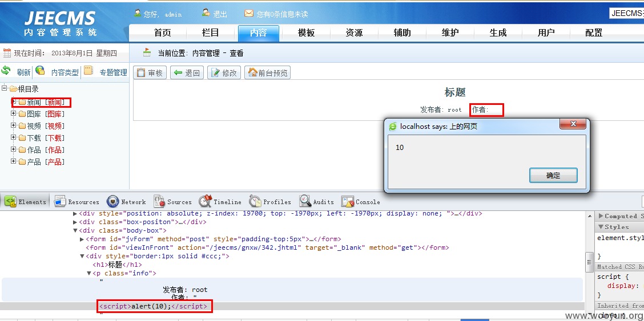Select the 内容 navigation tab
The image size is (644, 321).
point(258,33)
